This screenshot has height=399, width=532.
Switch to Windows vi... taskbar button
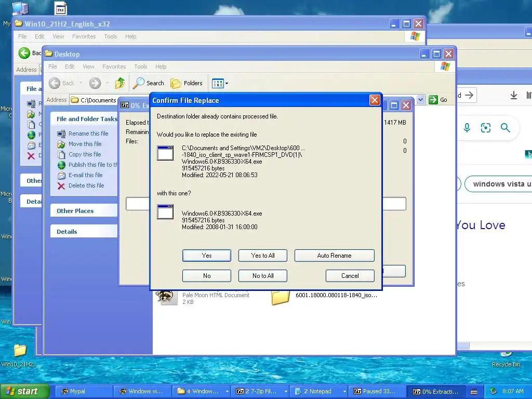(142, 392)
